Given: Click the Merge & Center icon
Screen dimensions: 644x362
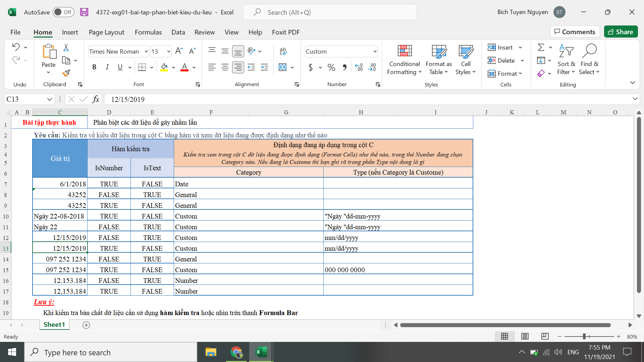Looking at the screenshot, I should [283, 67].
